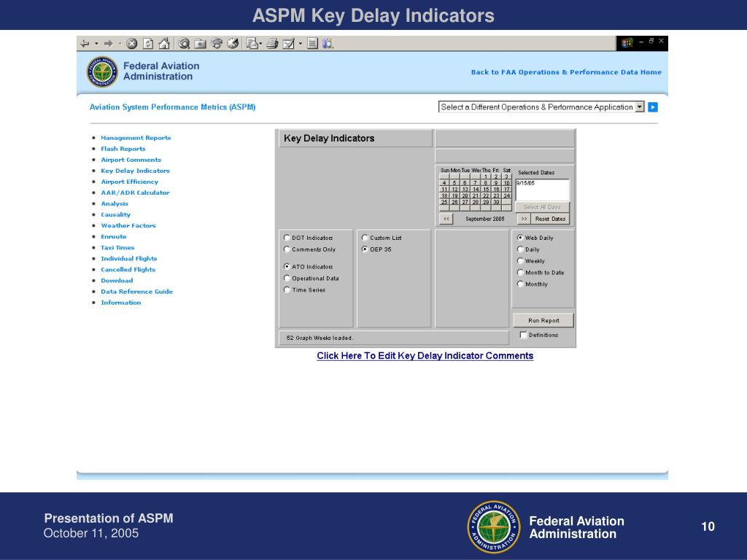747x560 pixels.
Task: Select Monthly radio button
Action: 520,284
